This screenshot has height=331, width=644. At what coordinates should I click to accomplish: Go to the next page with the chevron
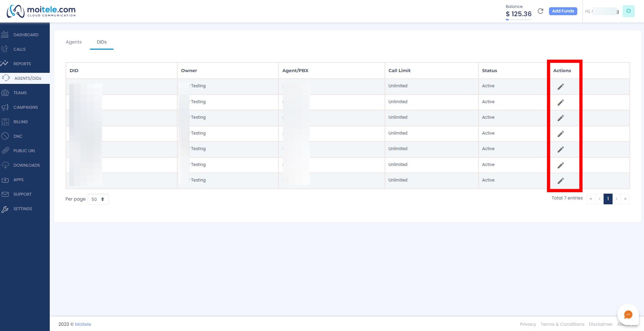coord(616,199)
